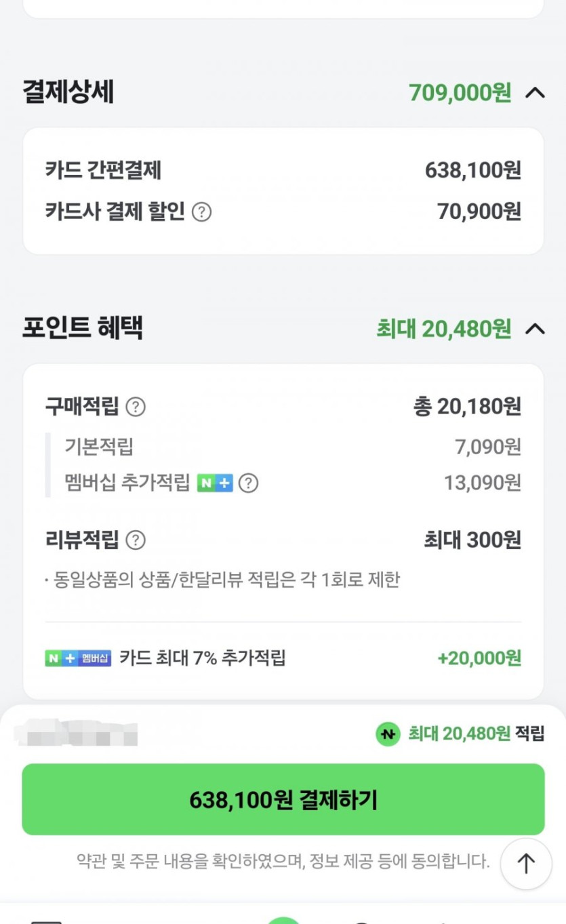Viewport: 566px width, 924px height.
Task: Collapse the 결제상세 section chevron
Action: coord(535,92)
